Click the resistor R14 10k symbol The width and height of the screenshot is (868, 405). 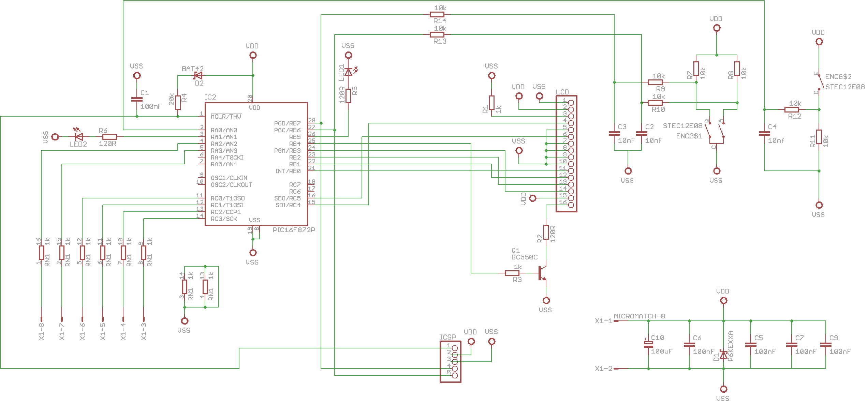pos(437,14)
